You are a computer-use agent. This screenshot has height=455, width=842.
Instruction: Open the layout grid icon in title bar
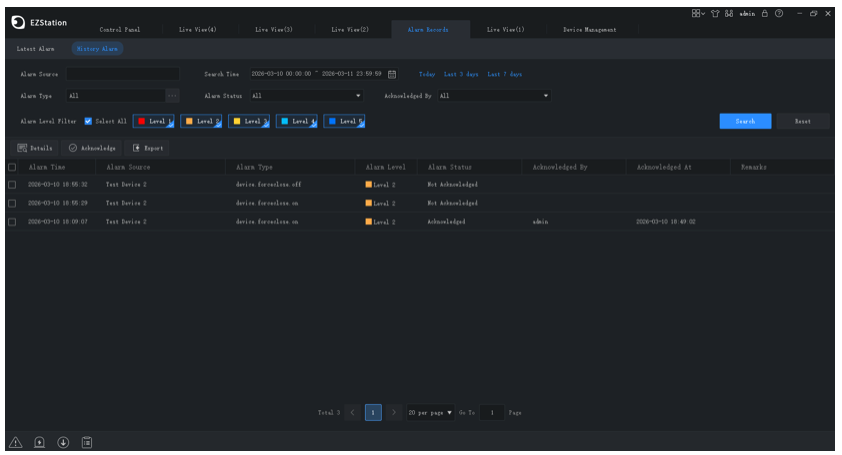click(698, 13)
